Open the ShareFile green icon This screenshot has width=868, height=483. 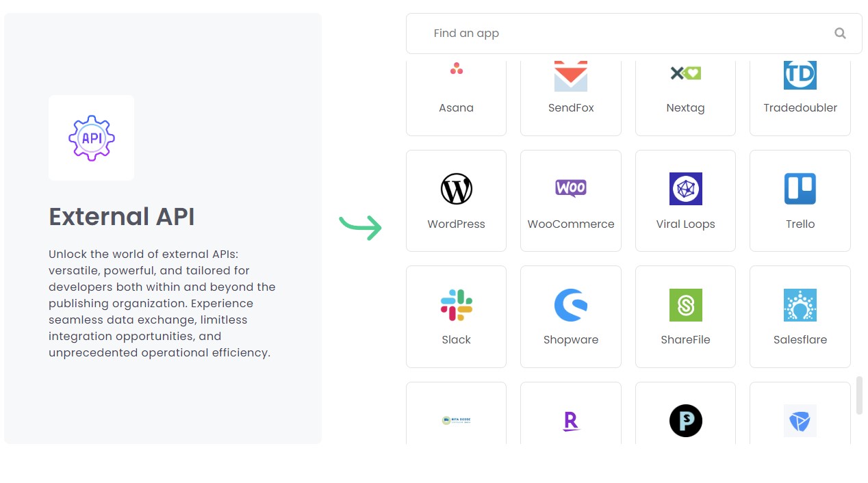pos(686,305)
